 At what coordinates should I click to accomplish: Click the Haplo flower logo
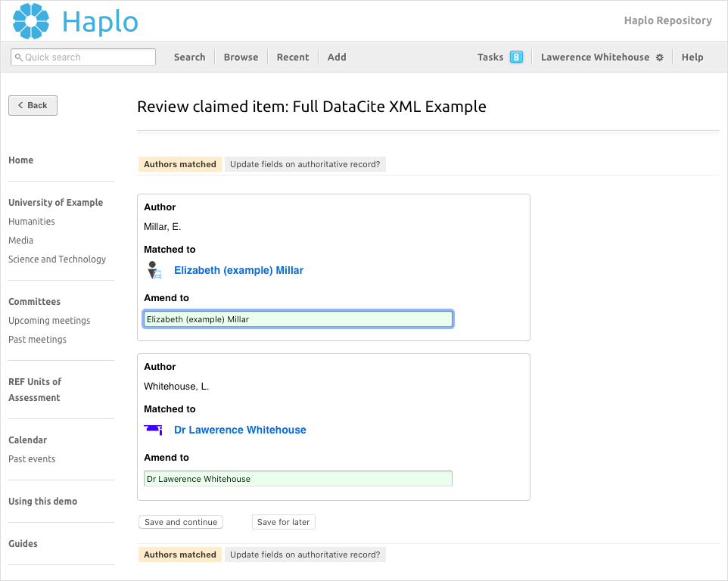point(30,20)
